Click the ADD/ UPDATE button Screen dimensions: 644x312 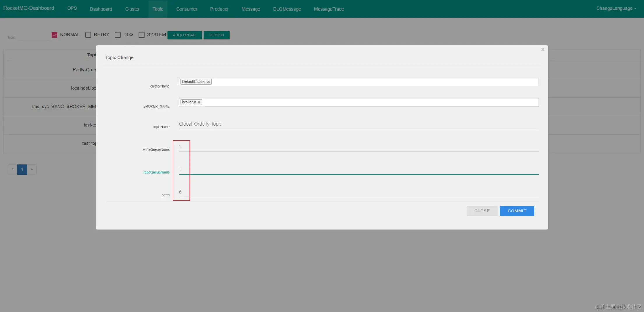184,35
